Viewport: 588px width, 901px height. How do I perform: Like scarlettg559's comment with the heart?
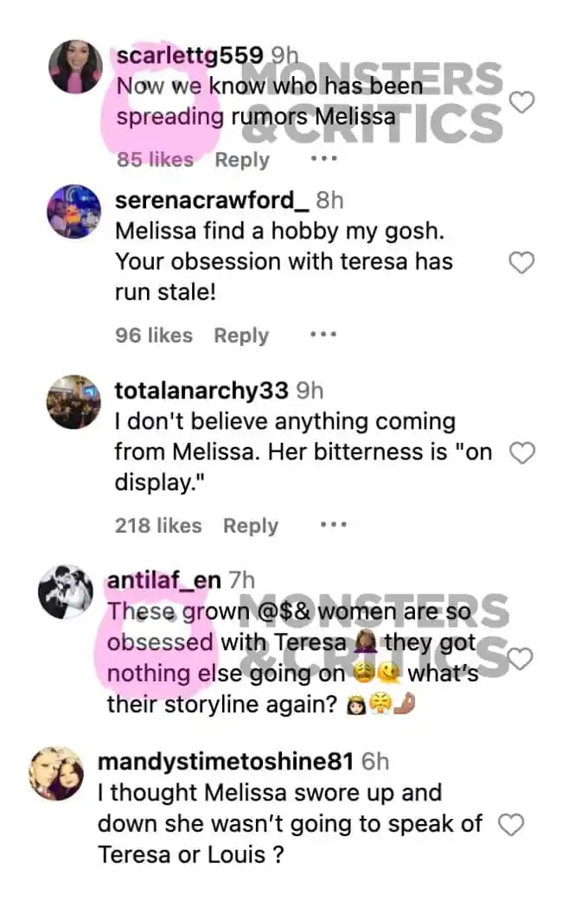click(x=522, y=102)
